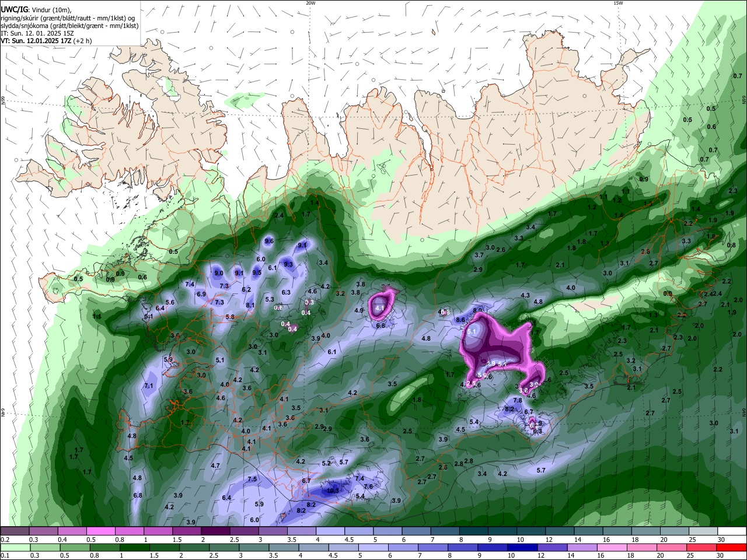Click the 8.1 precipitation value on the map
This screenshot has height=560, width=747.
pyautogui.click(x=250, y=305)
